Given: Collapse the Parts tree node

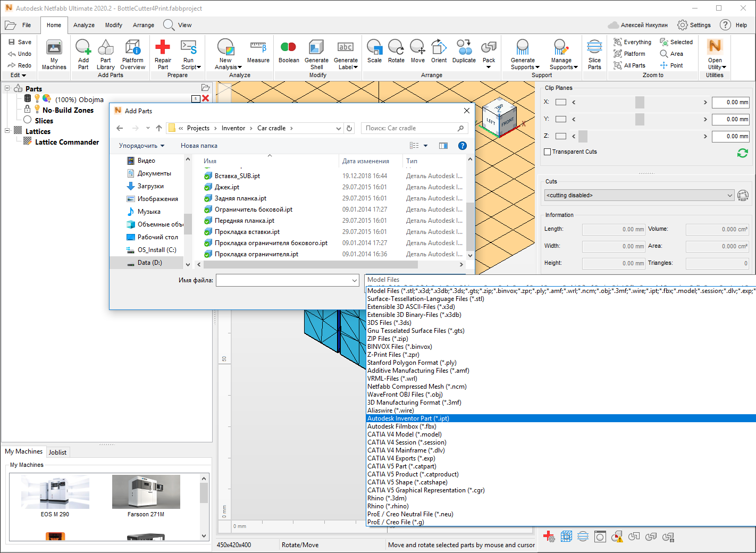Looking at the screenshot, I should 7,88.
